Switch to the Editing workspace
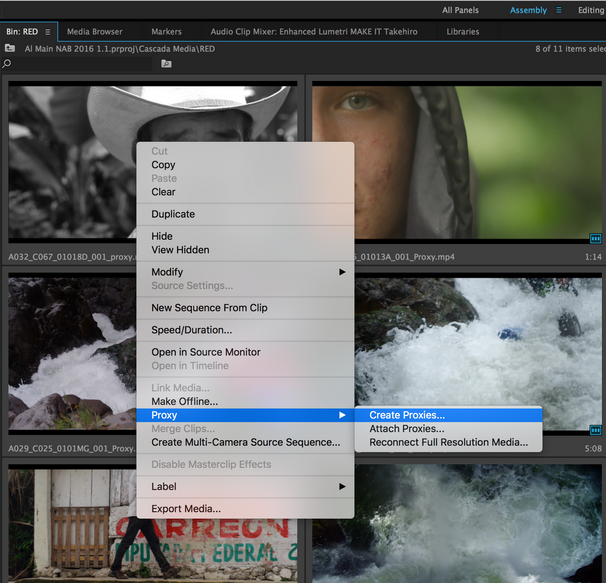The width and height of the screenshot is (606, 583). (x=591, y=10)
